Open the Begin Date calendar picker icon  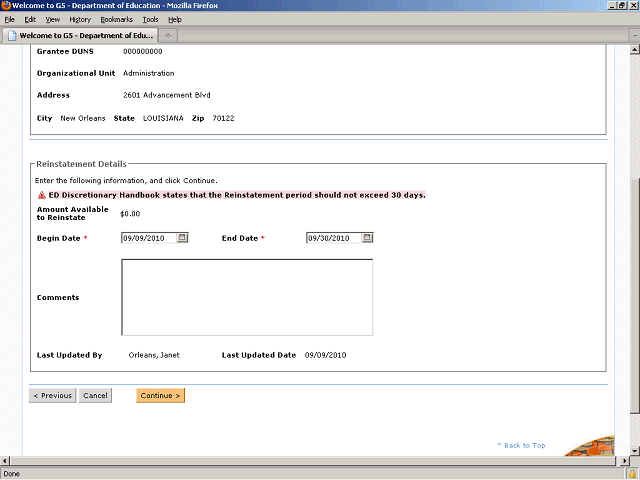point(182,238)
